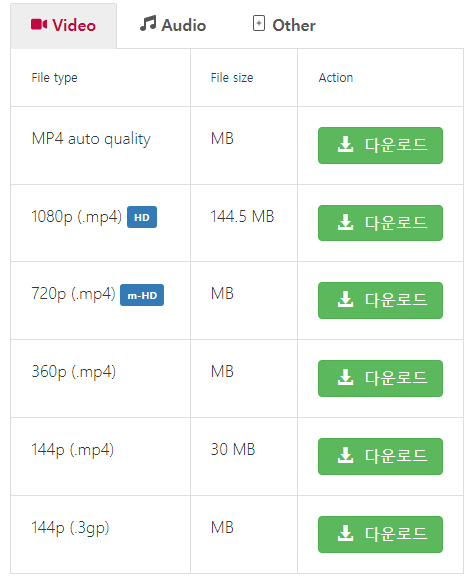471x580 pixels.
Task: Select the MB size in the 720p row
Action: [x=222, y=294]
